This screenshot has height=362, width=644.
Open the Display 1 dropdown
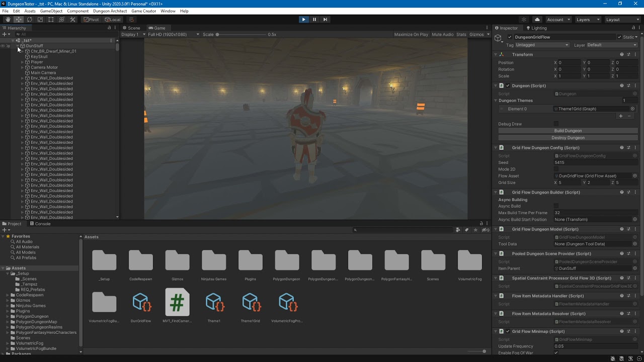click(132, 35)
